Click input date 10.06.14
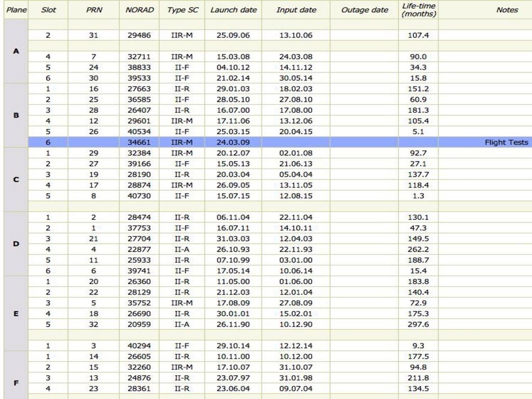The height and width of the screenshot is (399, 532). (296, 271)
